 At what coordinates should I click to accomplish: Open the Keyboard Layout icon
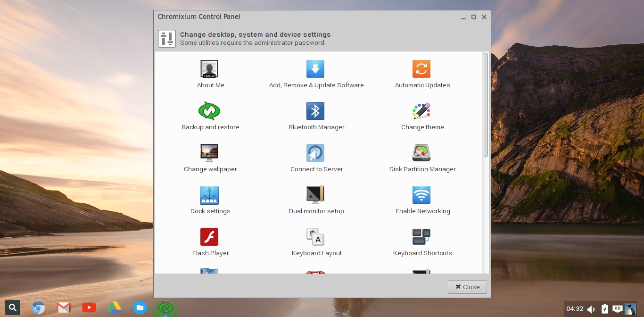click(315, 237)
